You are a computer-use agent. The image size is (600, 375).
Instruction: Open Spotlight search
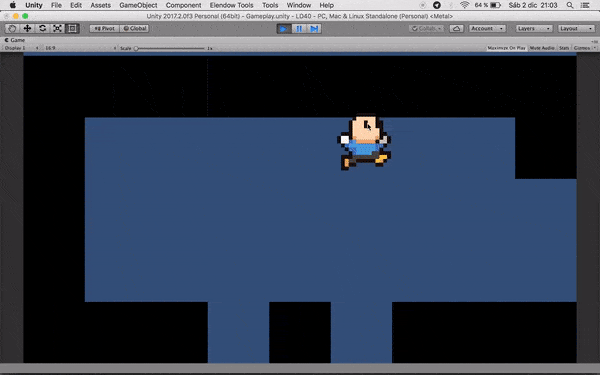(570, 5)
